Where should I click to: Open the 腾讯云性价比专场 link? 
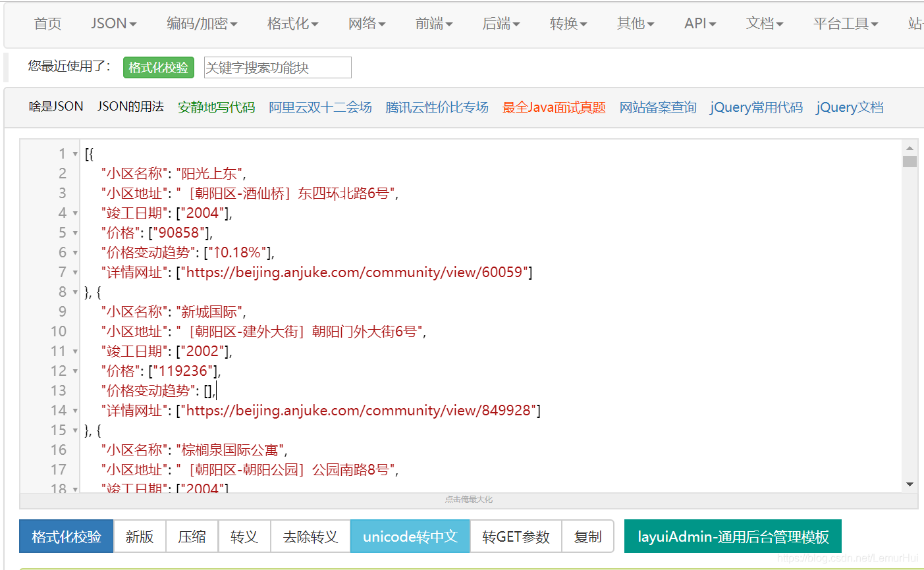[437, 107]
